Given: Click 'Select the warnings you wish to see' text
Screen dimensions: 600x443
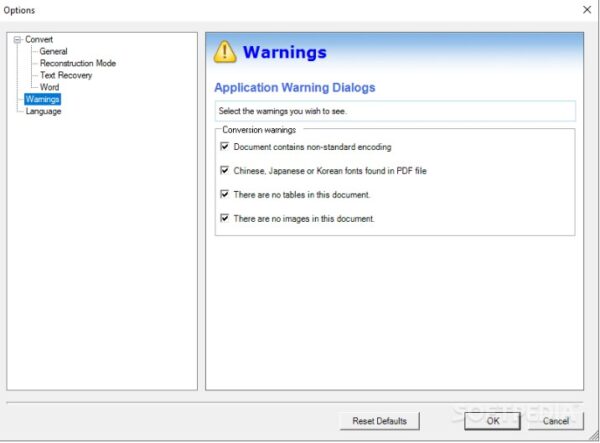Looking at the screenshot, I should 282,111.
